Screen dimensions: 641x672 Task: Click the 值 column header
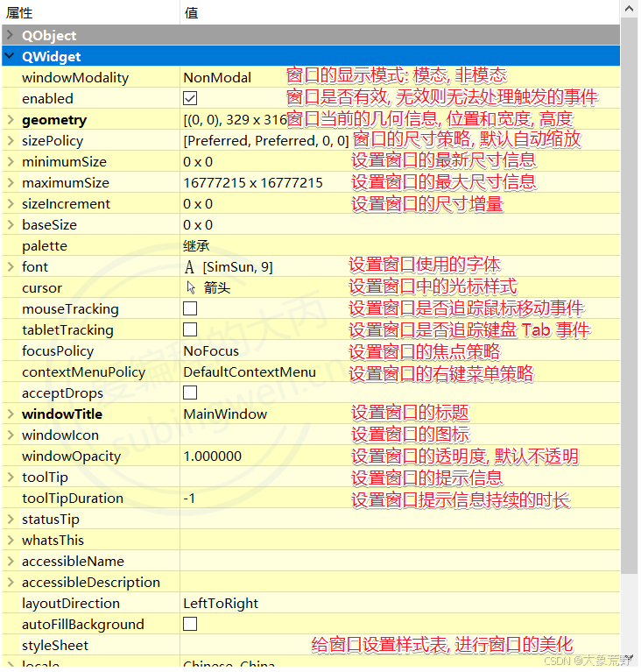tap(191, 13)
